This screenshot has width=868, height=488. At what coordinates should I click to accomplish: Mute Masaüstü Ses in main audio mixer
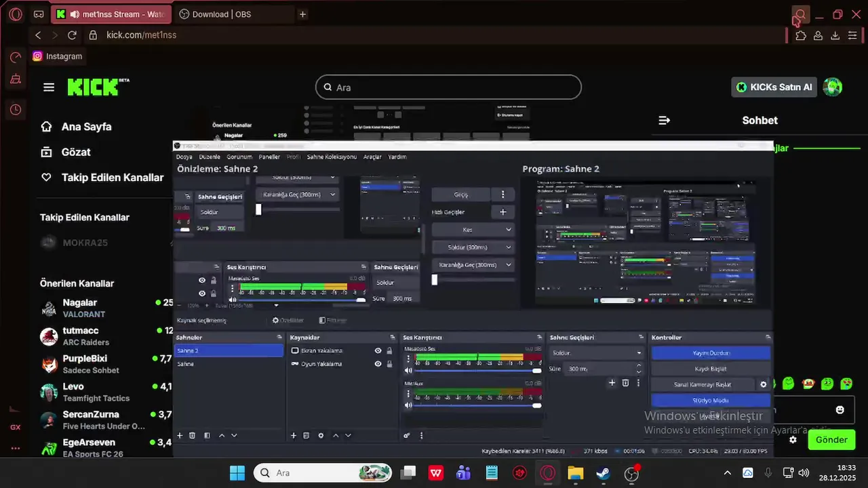pyautogui.click(x=408, y=371)
